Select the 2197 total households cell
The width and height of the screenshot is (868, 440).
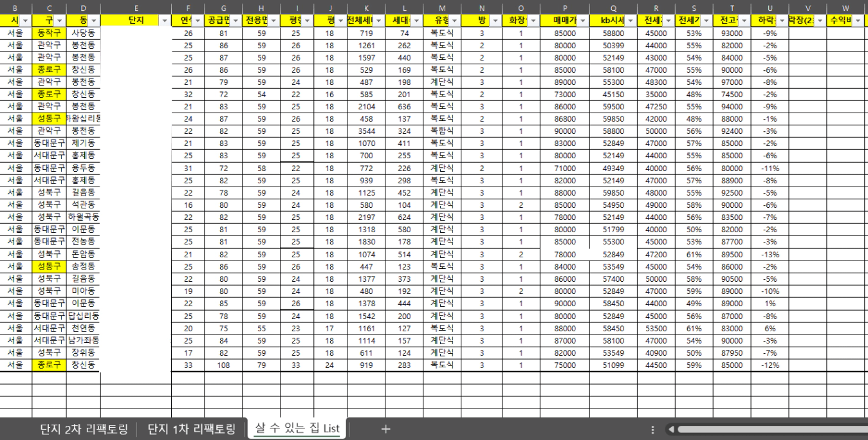pyautogui.click(x=366, y=217)
